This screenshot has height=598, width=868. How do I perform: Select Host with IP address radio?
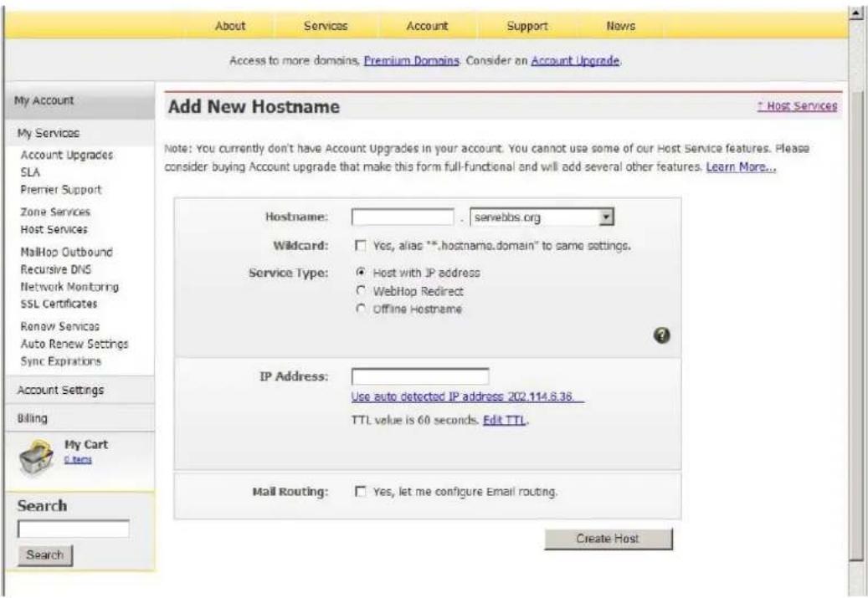[361, 272]
